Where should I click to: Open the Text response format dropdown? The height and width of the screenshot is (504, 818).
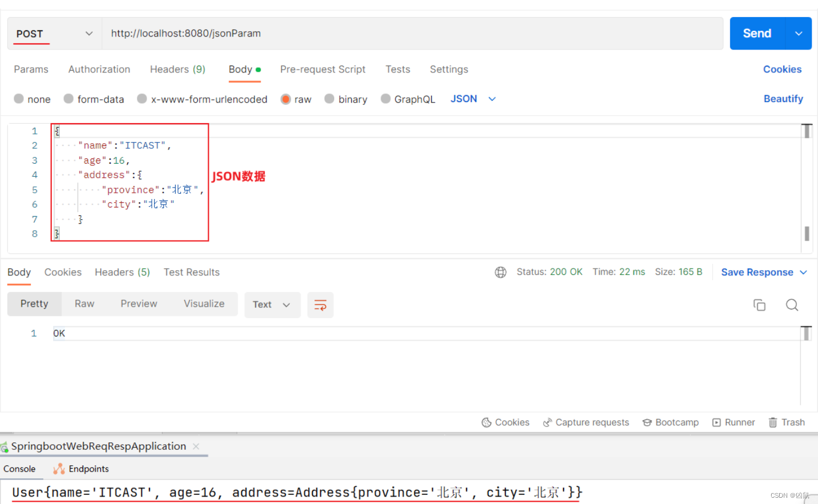(x=272, y=305)
